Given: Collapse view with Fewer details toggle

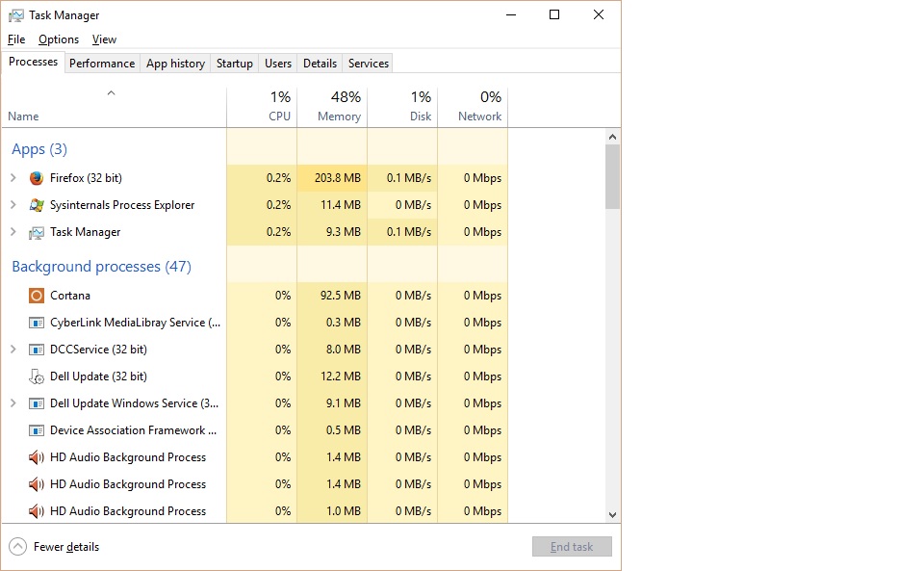Looking at the screenshot, I should click(54, 547).
